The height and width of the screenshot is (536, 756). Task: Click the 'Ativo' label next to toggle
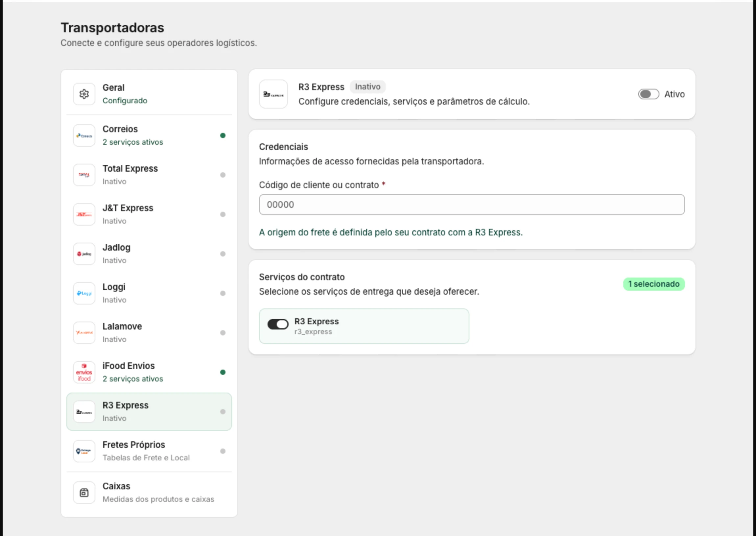(x=674, y=94)
